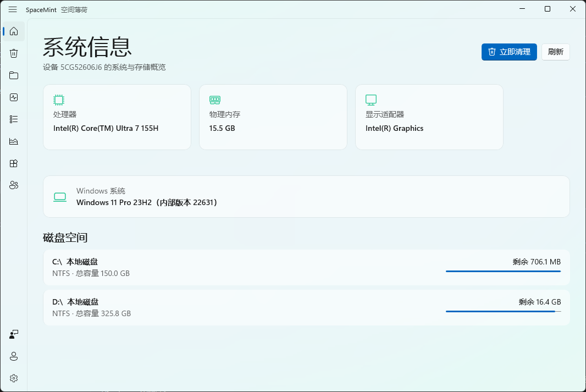Click the laptop icon beside Windows 系统
The height and width of the screenshot is (392, 586).
click(x=60, y=197)
